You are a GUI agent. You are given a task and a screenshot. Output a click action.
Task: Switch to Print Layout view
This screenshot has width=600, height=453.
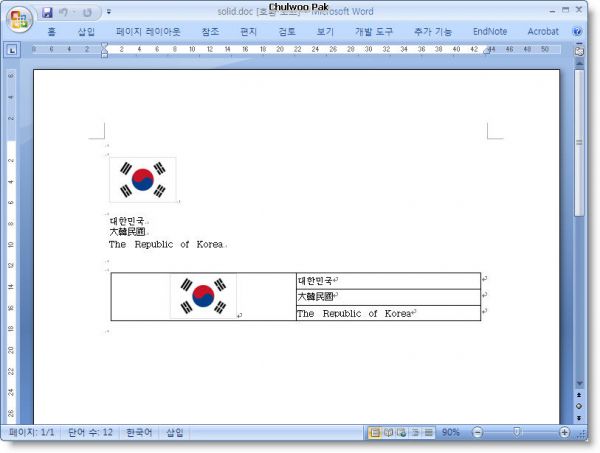click(375, 432)
